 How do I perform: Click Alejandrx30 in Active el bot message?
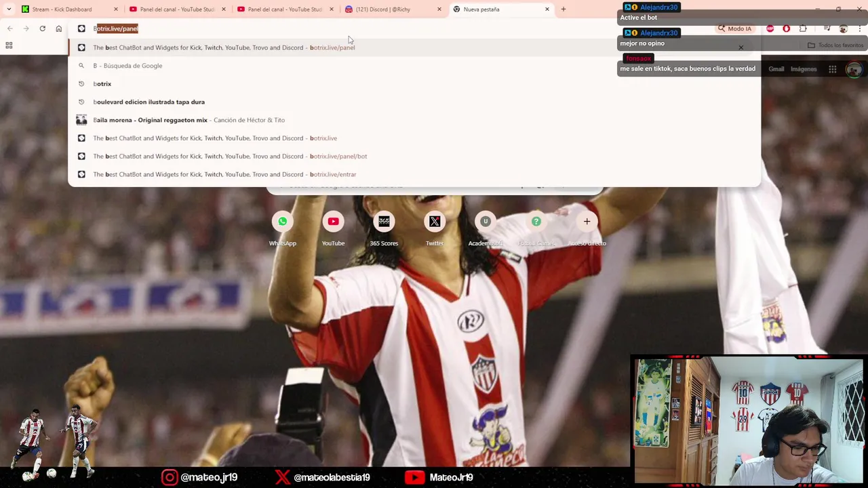point(658,7)
